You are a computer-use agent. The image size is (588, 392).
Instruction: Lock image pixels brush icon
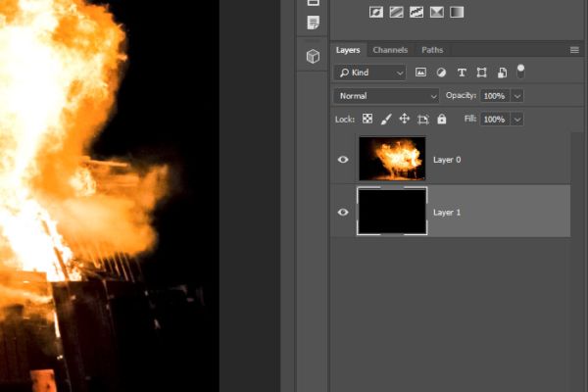click(x=386, y=120)
